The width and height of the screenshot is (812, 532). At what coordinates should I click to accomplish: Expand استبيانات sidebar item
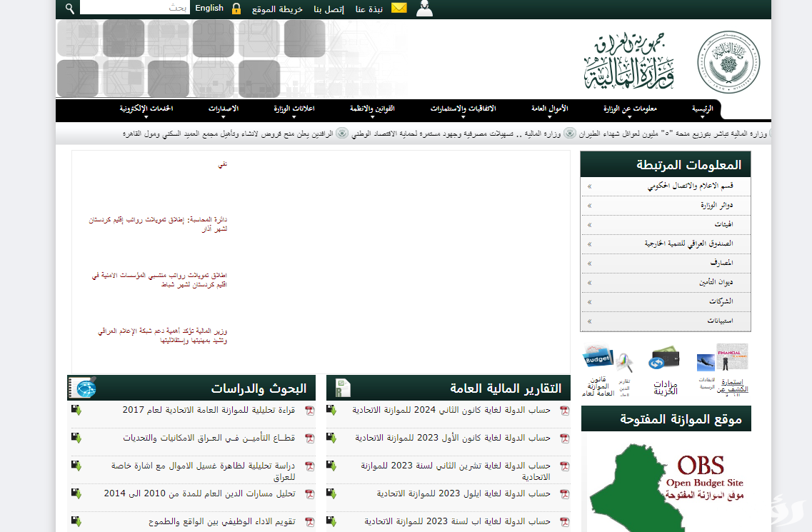[x=666, y=321]
